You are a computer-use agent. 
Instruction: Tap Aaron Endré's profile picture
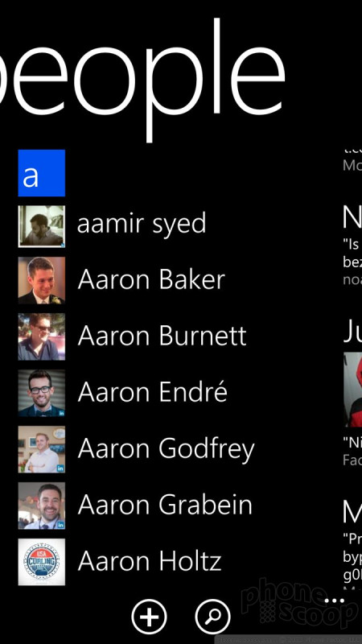(x=42, y=393)
